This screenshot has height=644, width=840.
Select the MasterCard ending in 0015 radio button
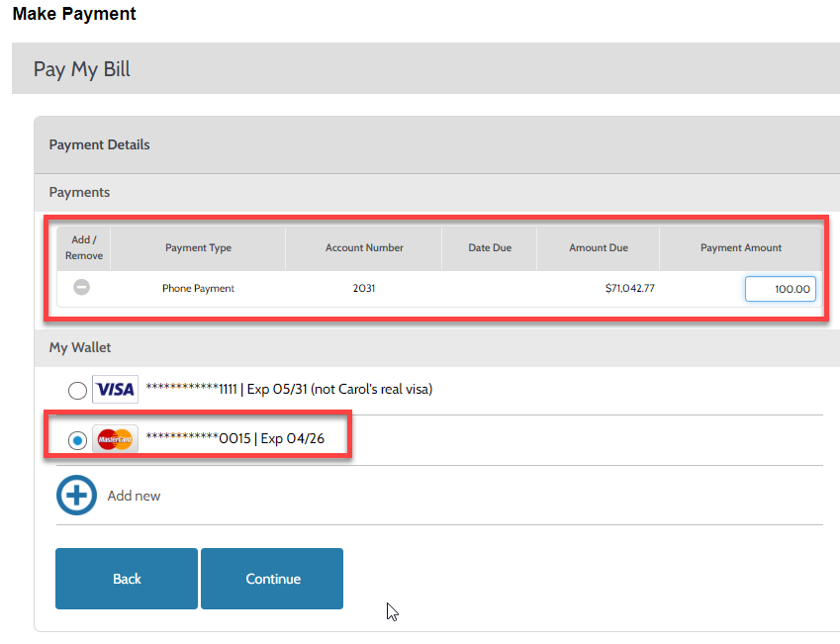tap(77, 439)
